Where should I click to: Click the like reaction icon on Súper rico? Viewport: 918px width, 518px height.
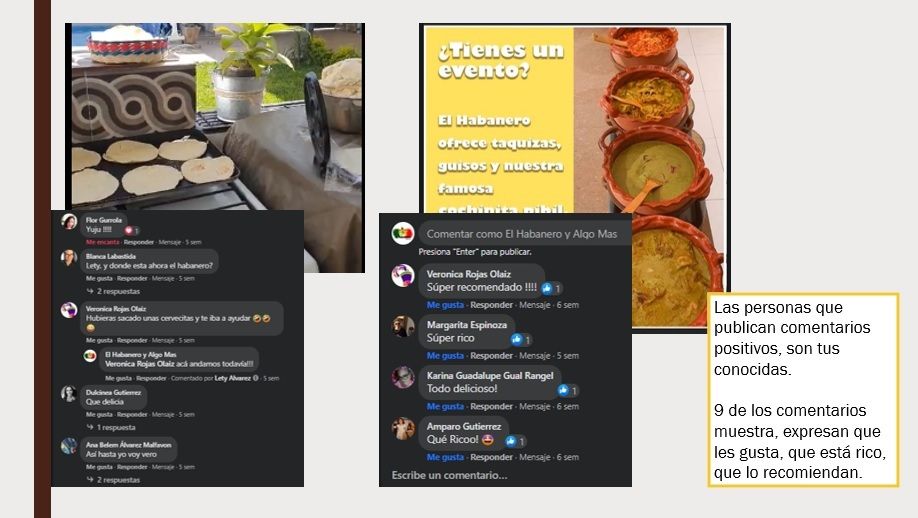(x=516, y=339)
